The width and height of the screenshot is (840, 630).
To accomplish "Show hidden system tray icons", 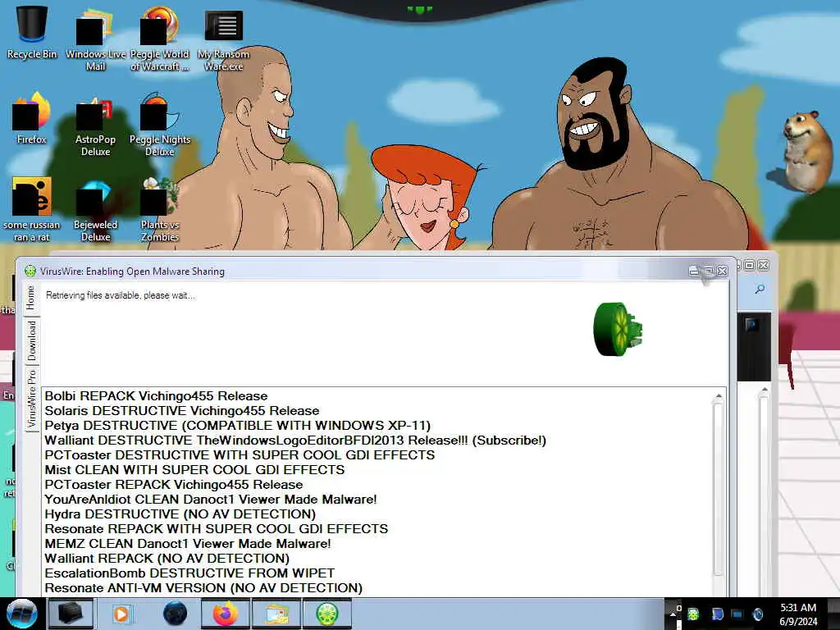I will click(x=673, y=614).
